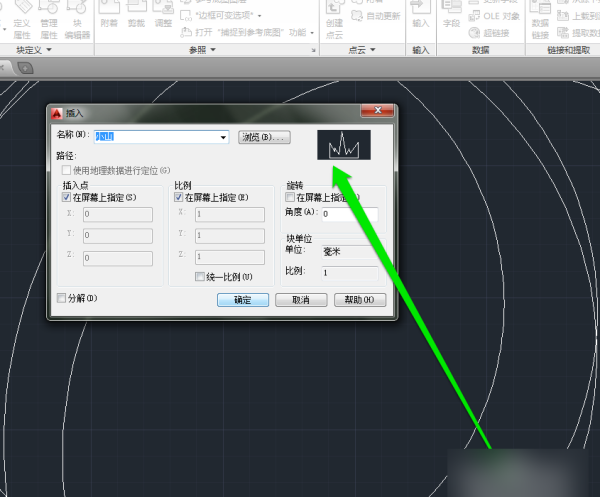
Task: Click the block preview thumbnail image
Action: pos(344,146)
